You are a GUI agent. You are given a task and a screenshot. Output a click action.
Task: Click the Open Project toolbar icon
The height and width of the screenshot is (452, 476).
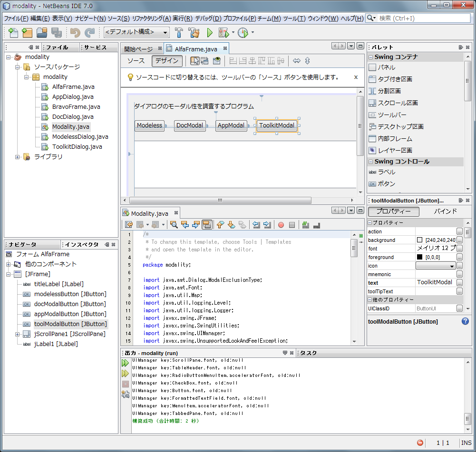click(41, 32)
